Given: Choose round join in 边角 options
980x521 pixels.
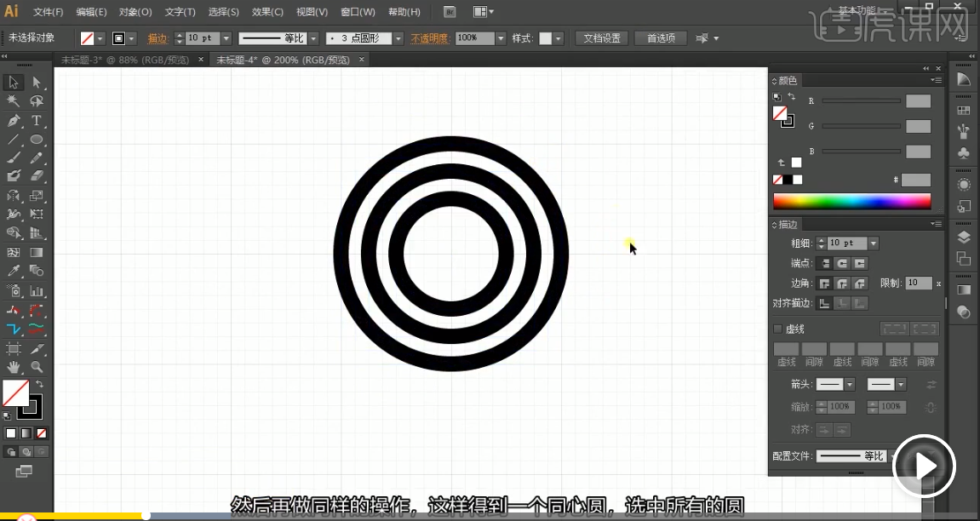Looking at the screenshot, I should point(841,283).
